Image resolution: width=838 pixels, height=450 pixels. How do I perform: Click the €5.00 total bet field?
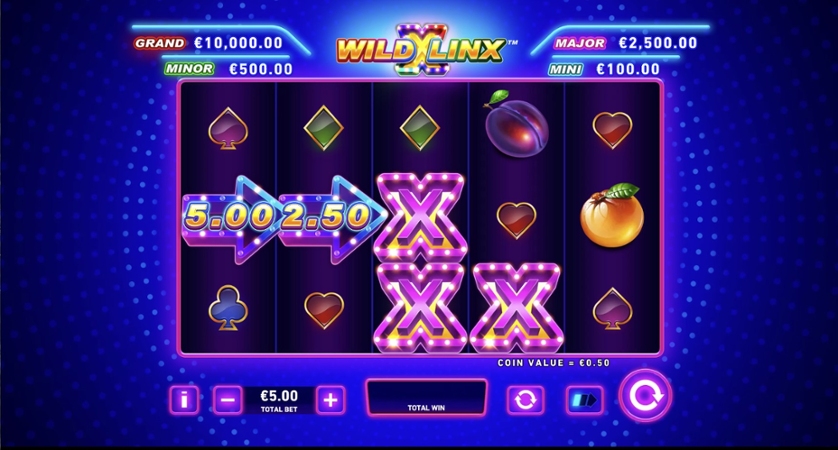coord(279,400)
